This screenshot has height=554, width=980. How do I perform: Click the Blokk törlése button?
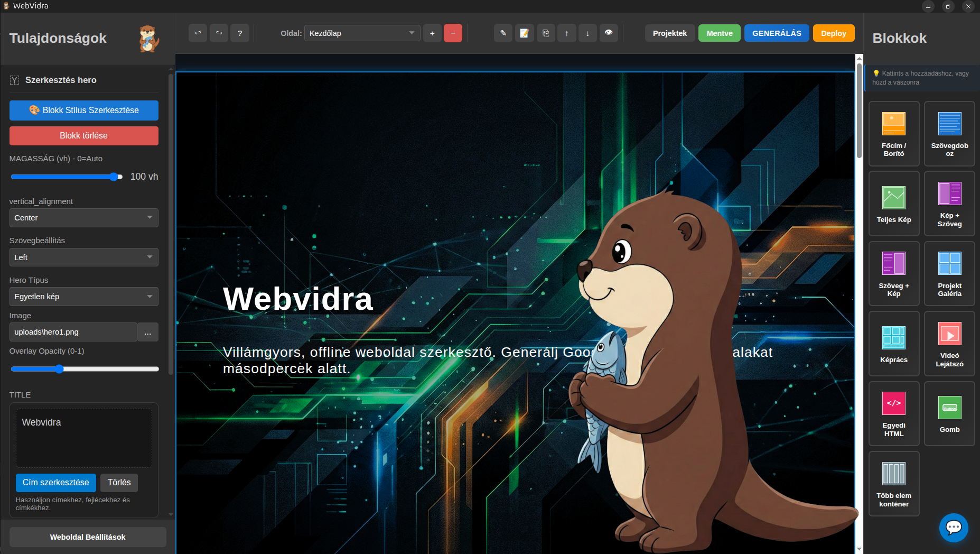(83, 136)
